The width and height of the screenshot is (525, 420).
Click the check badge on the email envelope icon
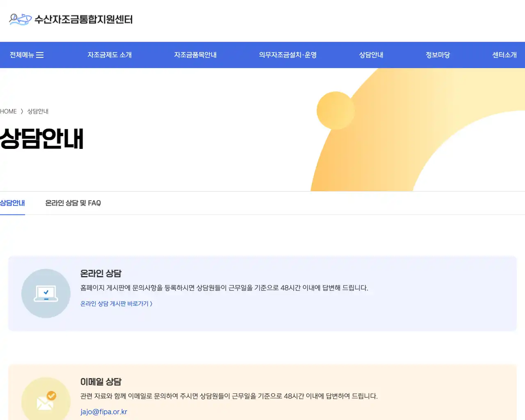coord(51,396)
